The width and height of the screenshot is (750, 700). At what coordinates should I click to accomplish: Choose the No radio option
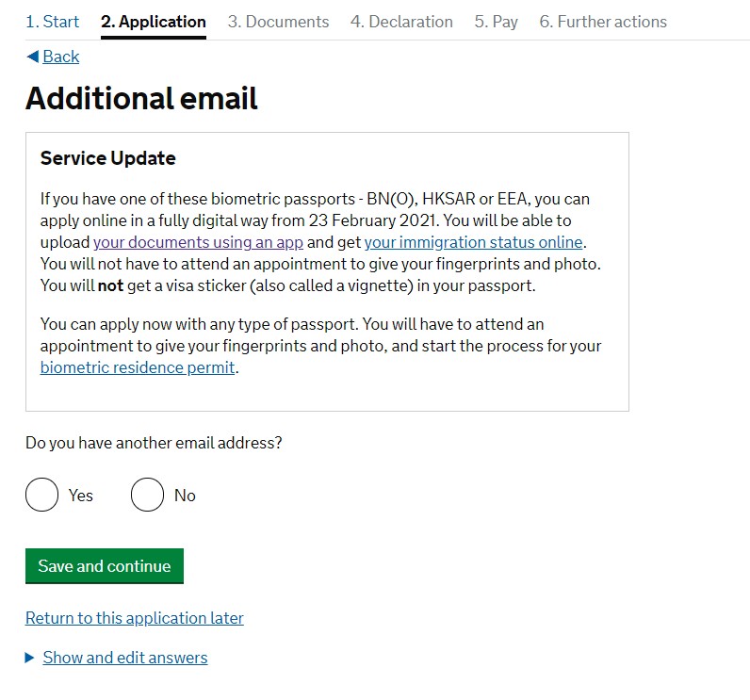[x=147, y=495]
